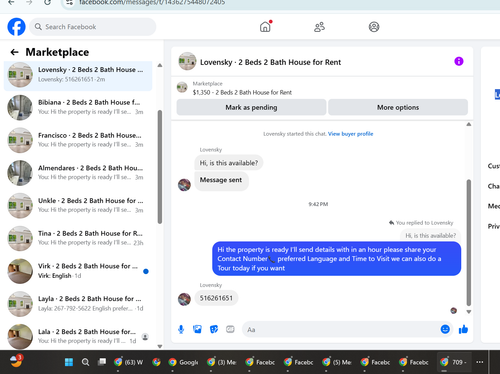
Task: Click the "Message sent" bubble
Action: pos(221,180)
